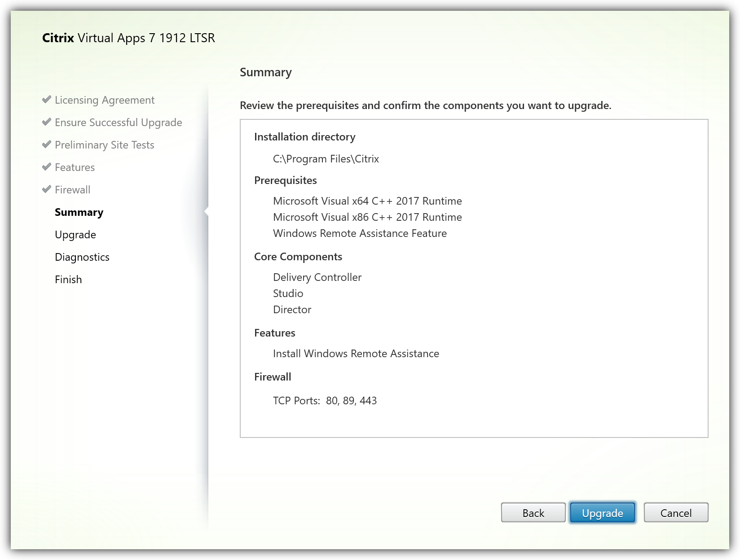This screenshot has width=740, height=560.
Task: Click the Upgrade button
Action: tap(602, 512)
